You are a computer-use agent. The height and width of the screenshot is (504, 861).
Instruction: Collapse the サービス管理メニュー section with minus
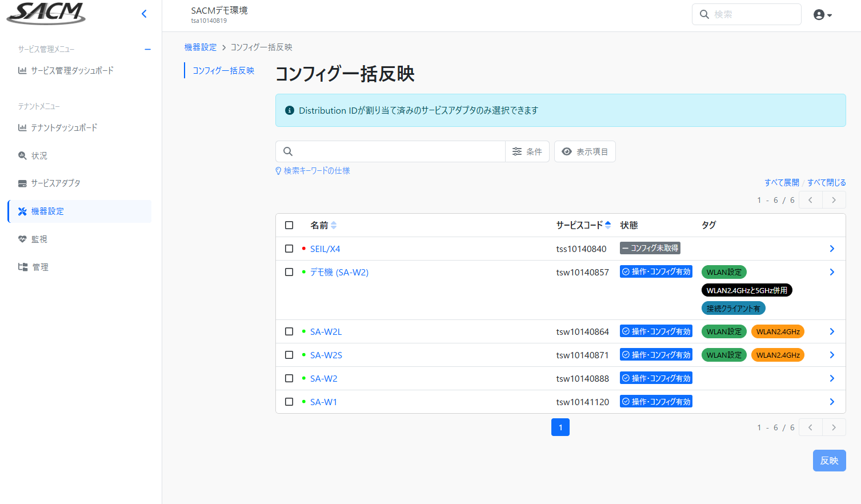(148, 49)
